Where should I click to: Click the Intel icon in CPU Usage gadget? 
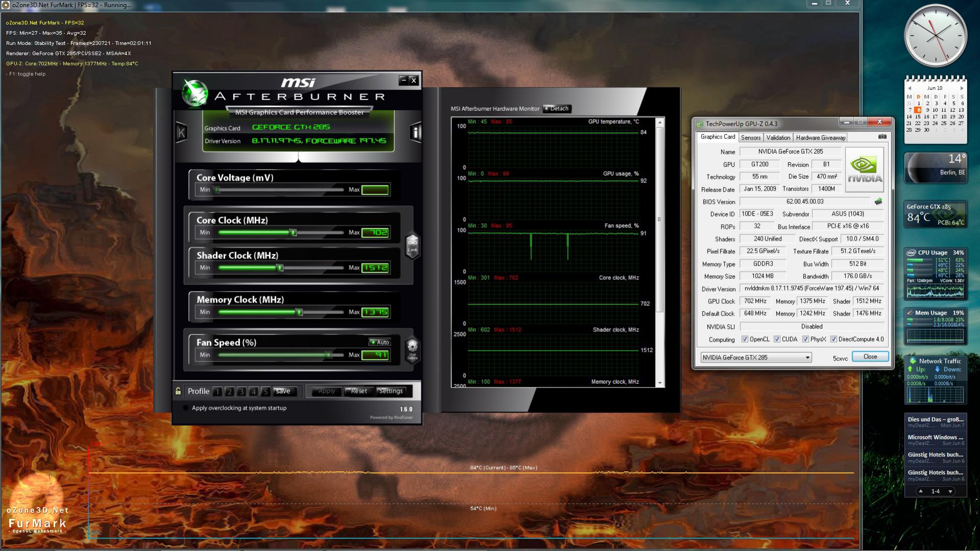[x=911, y=252]
